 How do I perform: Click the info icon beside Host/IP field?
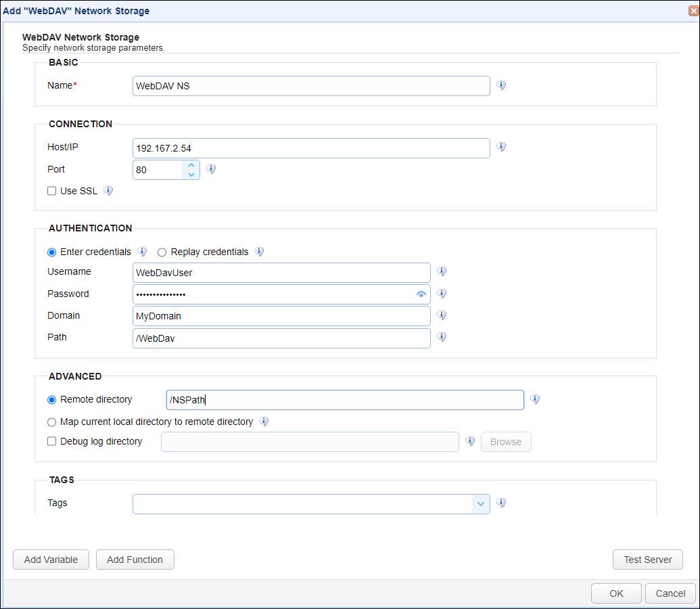[x=501, y=147]
